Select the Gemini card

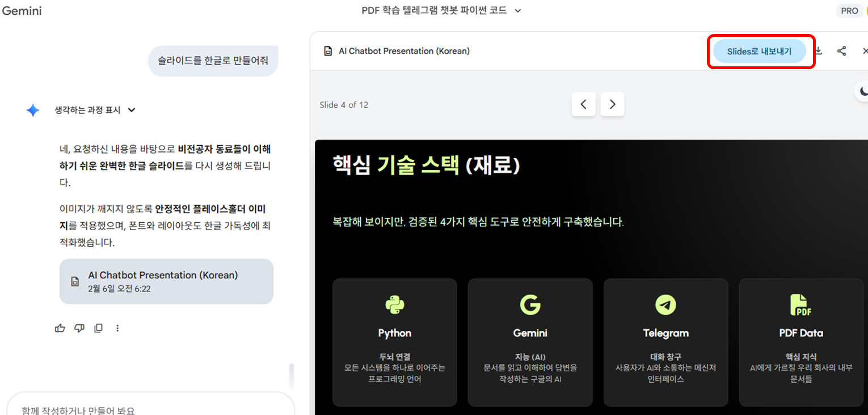click(530, 342)
